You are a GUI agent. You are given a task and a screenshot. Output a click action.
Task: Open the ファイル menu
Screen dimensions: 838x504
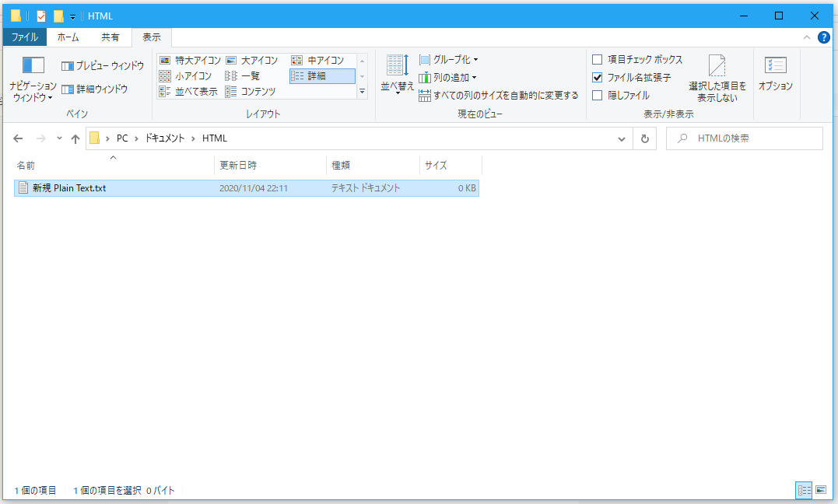click(x=26, y=37)
